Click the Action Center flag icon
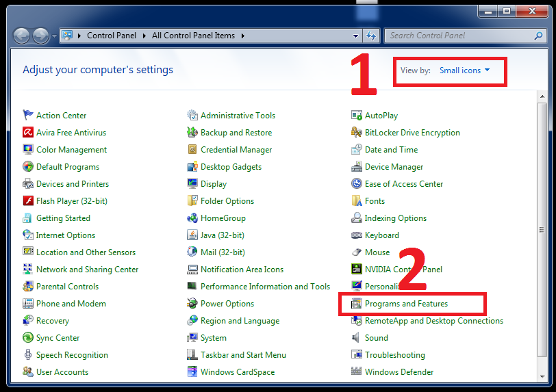Screen dimensions: 556x392 click(27, 115)
